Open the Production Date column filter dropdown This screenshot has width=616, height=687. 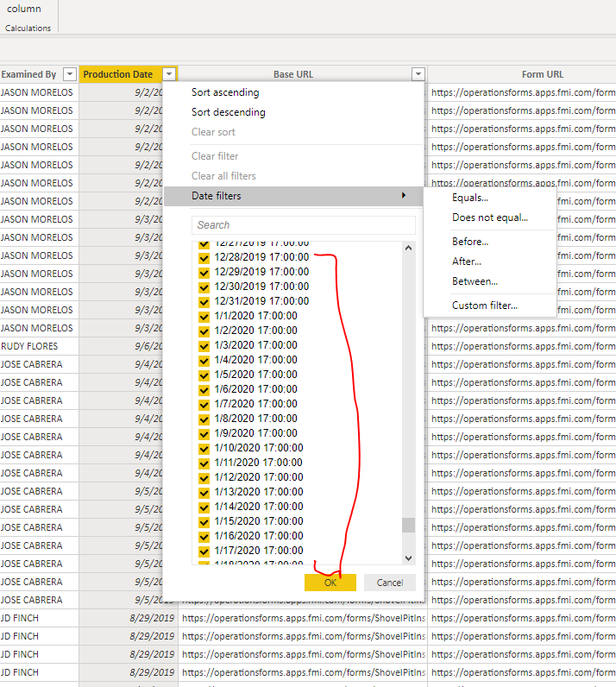pos(169,74)
